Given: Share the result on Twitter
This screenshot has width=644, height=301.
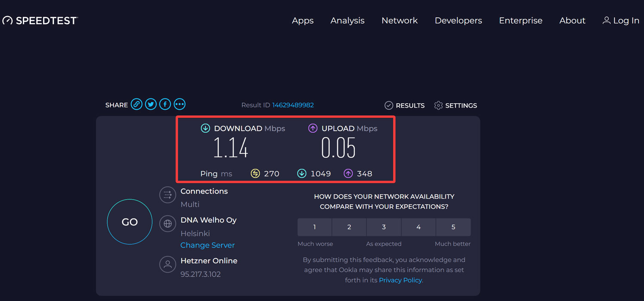Looking at the screenshot, I should coord(150,104).
